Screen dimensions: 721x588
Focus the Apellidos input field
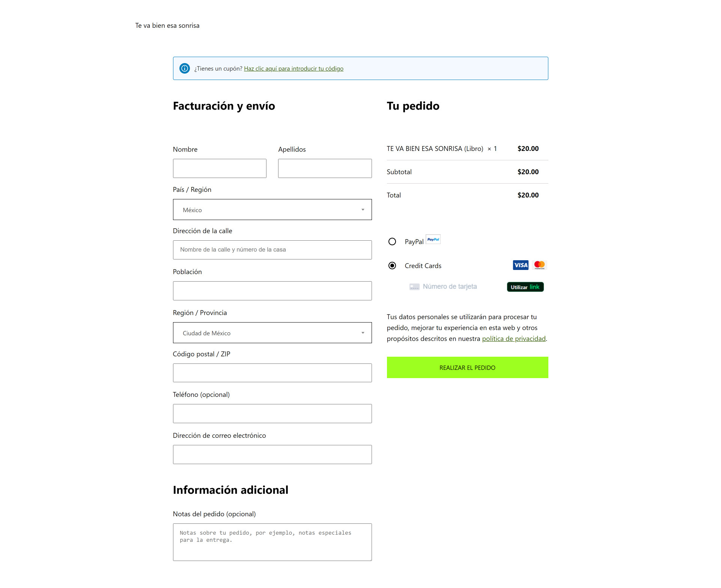(x=325, y=168)
